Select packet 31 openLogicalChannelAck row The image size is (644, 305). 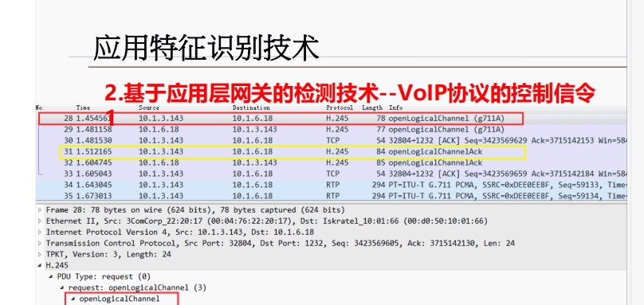tap(331, 151)
